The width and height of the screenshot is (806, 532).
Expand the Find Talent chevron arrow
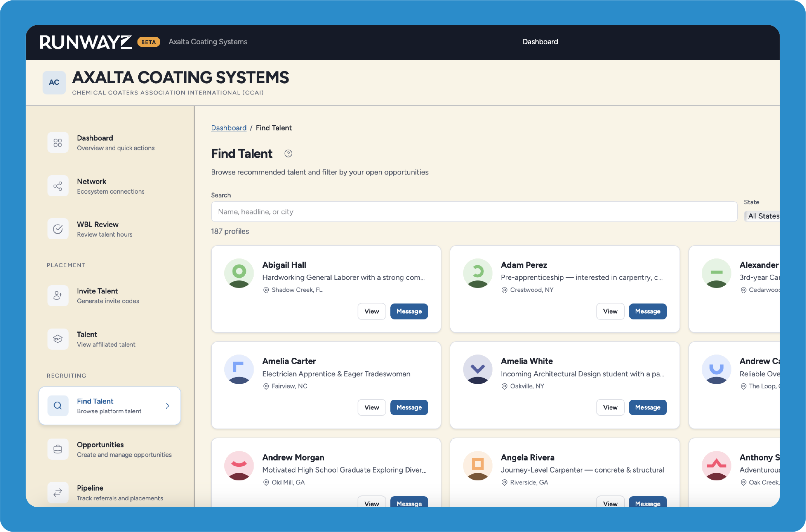tap(167, 406)
